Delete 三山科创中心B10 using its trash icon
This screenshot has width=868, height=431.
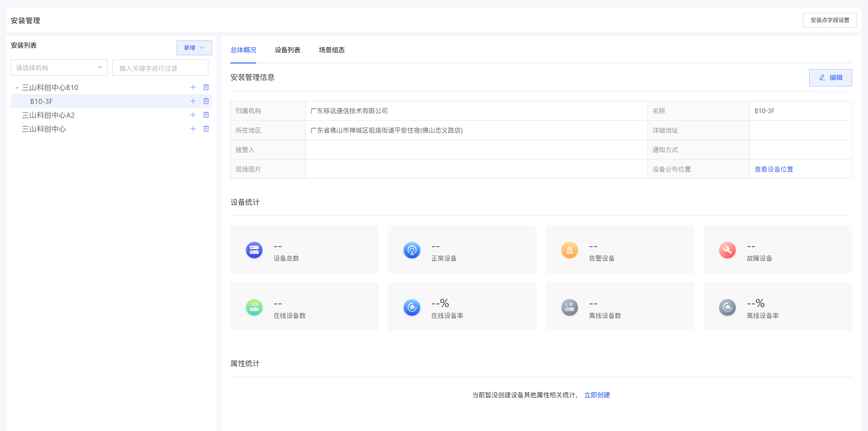pyautogui.click(x=206, y=88)
